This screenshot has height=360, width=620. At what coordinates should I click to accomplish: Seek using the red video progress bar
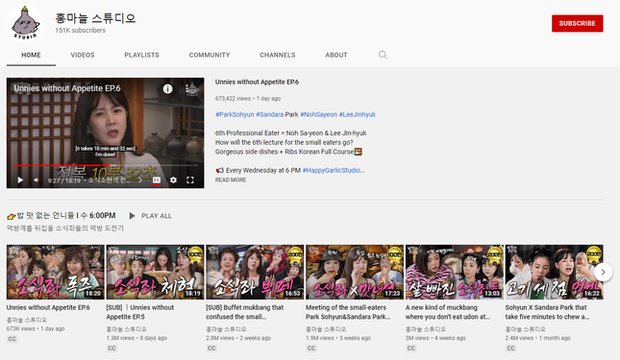(x=105, y=165)
